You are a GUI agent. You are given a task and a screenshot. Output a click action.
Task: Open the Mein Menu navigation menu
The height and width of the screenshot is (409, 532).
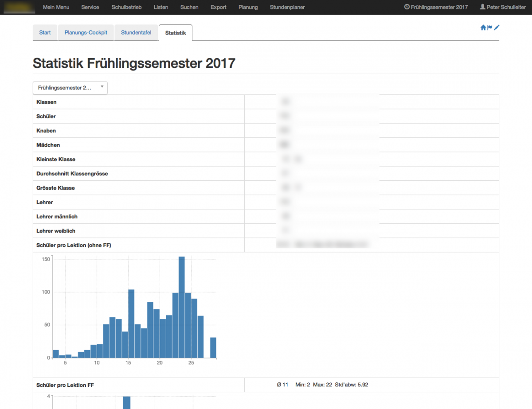pos(56,7)
